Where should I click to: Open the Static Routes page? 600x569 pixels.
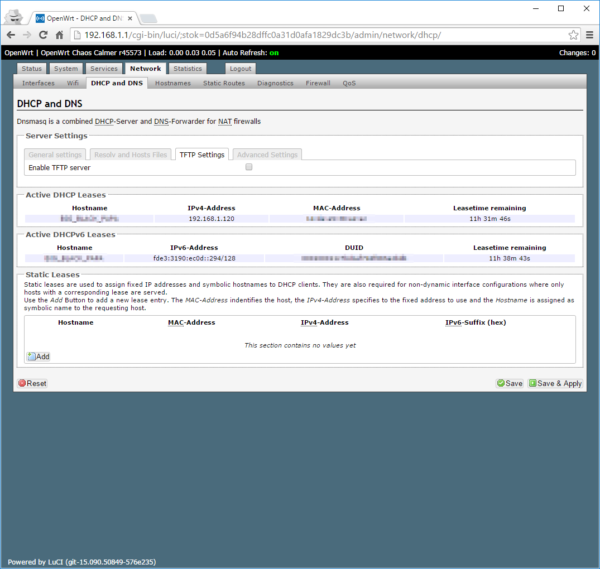pos(223,83)
